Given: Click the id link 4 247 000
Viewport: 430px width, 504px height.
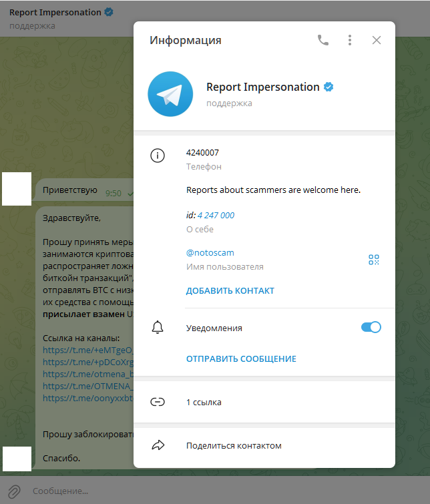Looking at the screenshot, I should pos(216,216).
